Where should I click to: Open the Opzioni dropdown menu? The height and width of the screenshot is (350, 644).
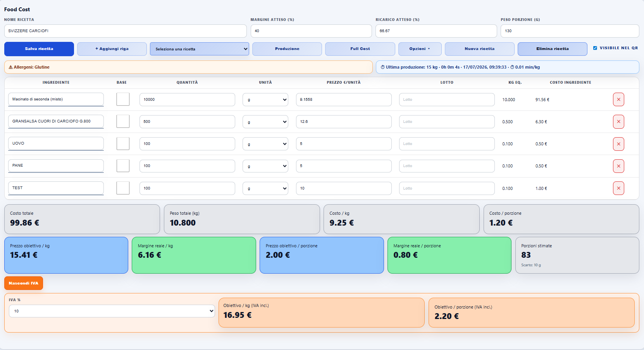coord(420,49)
